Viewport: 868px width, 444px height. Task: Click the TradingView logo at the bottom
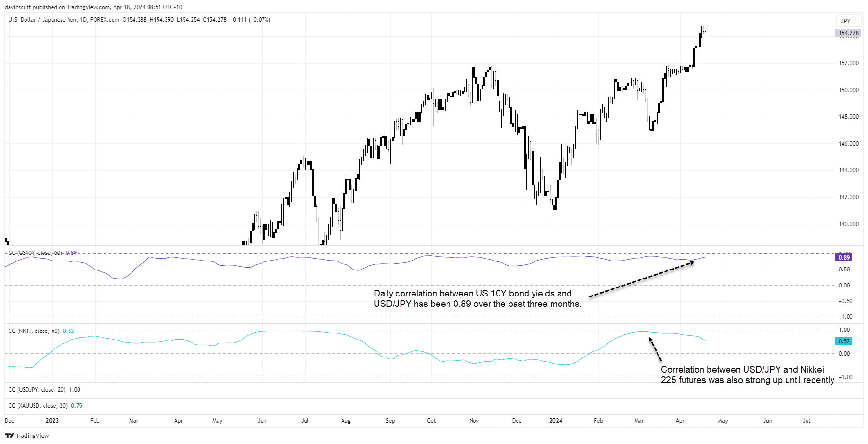tap(27, 435)
